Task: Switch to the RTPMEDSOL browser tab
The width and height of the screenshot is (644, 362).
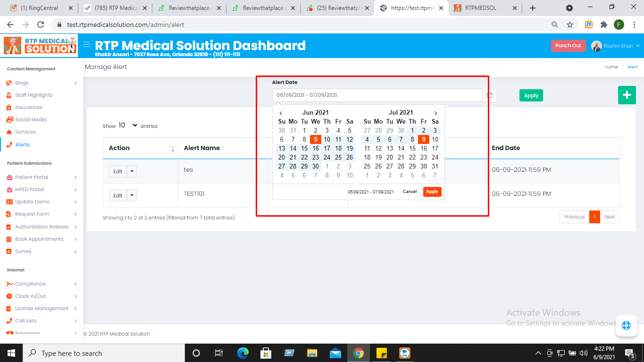Action: click(485, 8)
